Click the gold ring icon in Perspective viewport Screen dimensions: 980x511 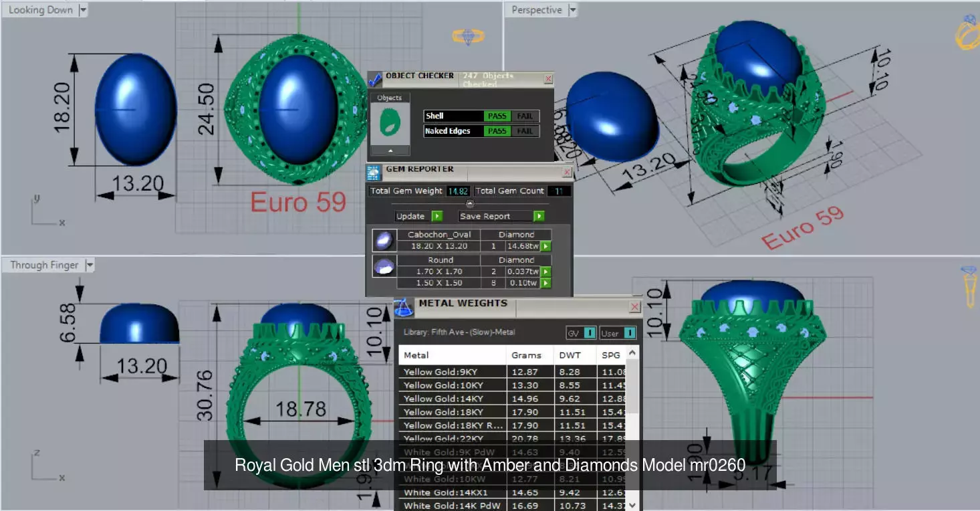pyautogui.click(x=967, y=32)
